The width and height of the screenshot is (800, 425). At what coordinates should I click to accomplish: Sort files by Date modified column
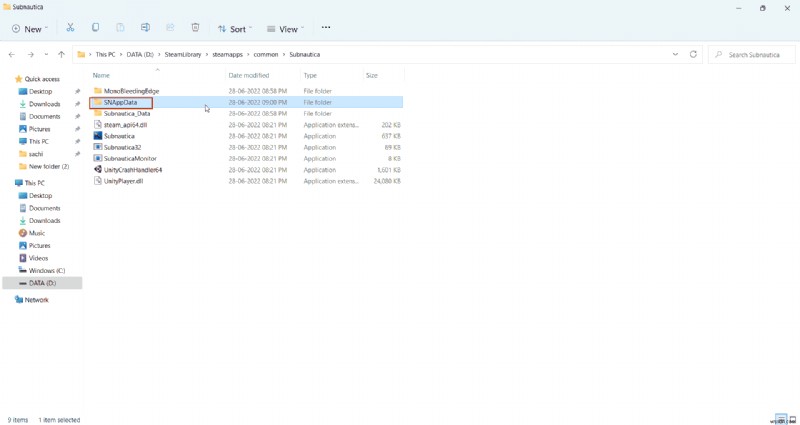248,75
